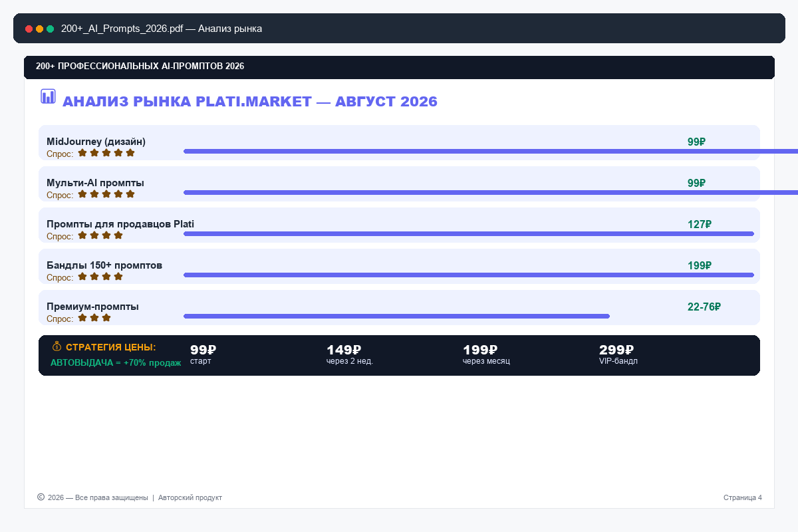Click the 'Авторский продукт' footer text
The width and height of the screenshot is (798, 532).
[190, 497]
